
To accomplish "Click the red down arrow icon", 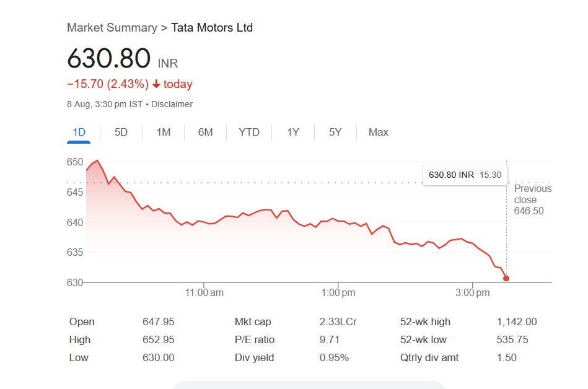I will (x=156, y=84).
